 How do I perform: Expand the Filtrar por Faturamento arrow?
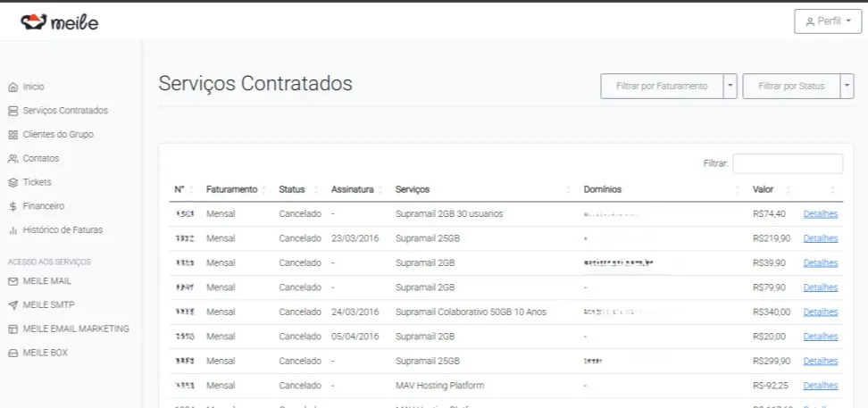[730, 87]
